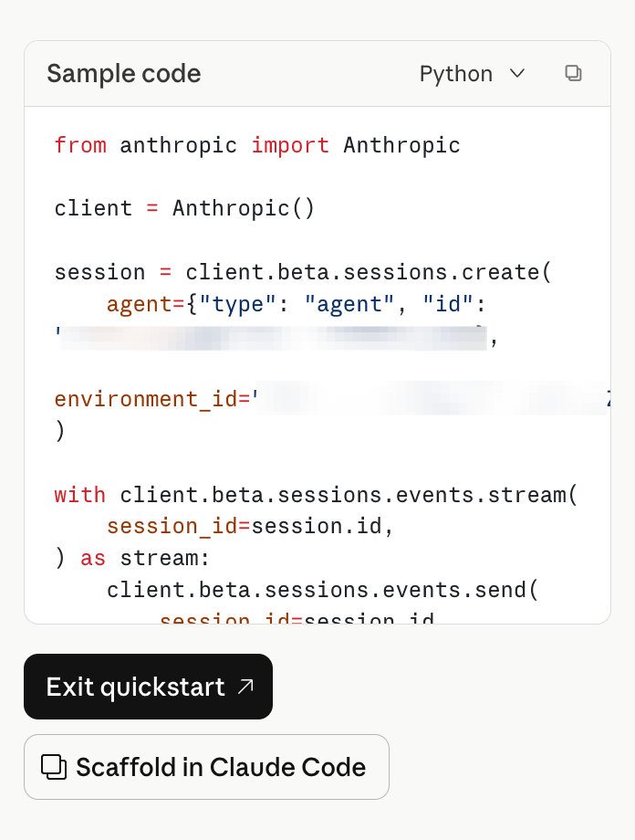Click the copy icon in Scaffold button
Viewport: 635px width, 840px height.
pyautogui.click(x=54, y=767)
